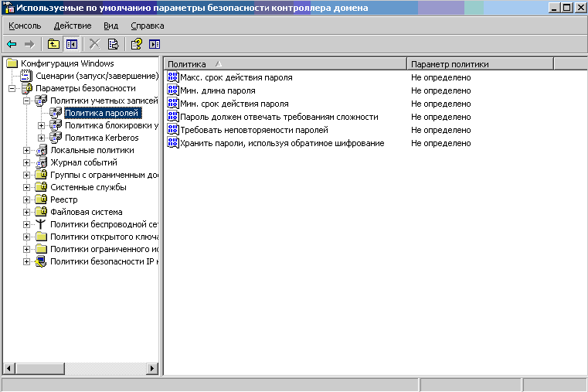
Task: Click the Export list toolbar icon
Action: [113, 44]
